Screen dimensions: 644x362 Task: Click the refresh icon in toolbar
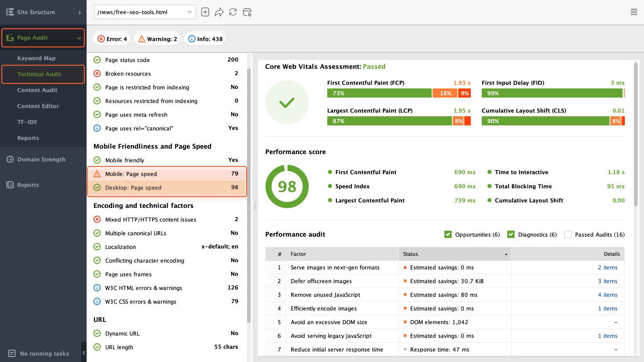click(233, 12)
